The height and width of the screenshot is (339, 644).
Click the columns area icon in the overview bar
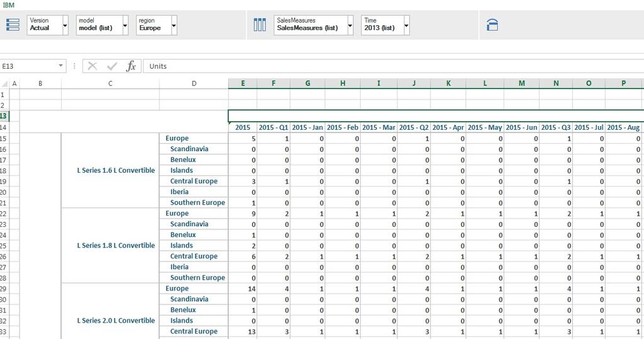(259, 25)
